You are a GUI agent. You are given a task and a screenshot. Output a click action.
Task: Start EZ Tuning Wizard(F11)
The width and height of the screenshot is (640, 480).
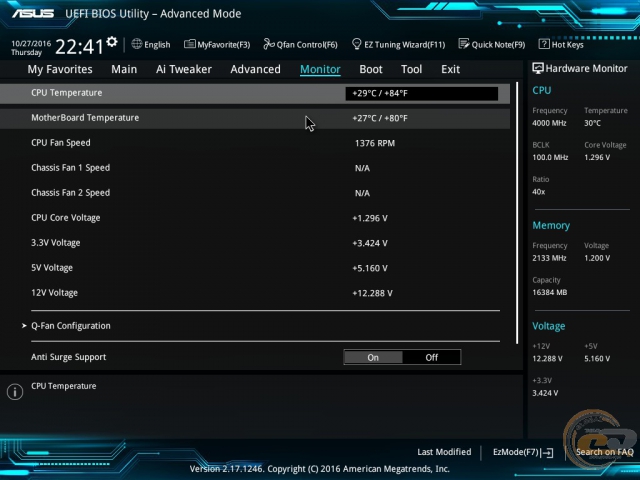tap(398, 44)
